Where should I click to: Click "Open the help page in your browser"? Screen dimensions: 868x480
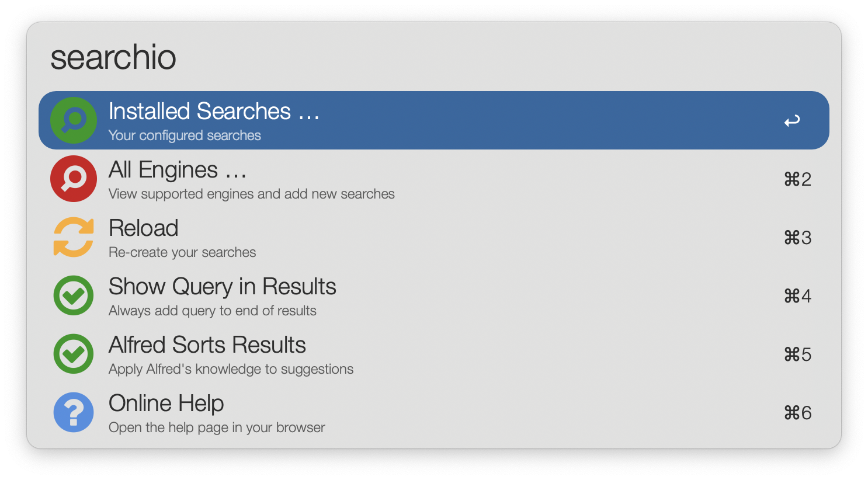217,427
